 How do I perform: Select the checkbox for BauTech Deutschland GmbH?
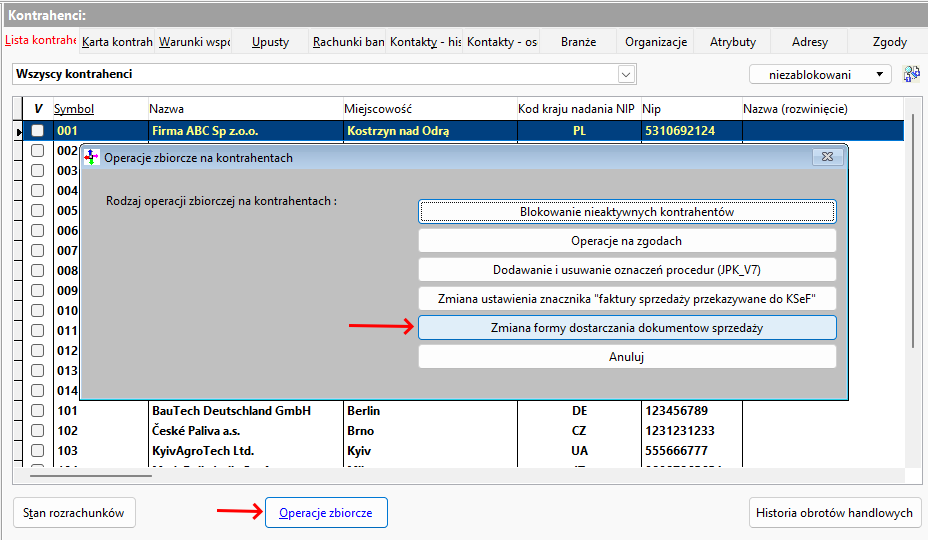click(x=38, y=411)
